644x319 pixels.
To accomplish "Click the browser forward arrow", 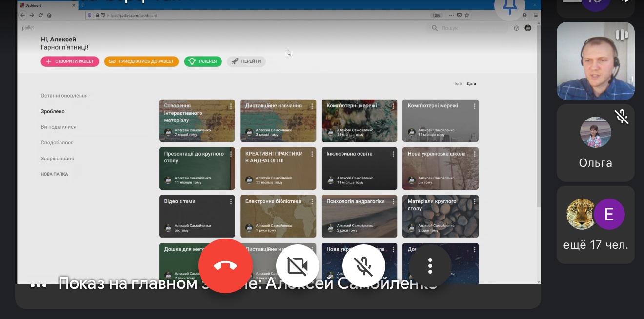I will [32, 15].
